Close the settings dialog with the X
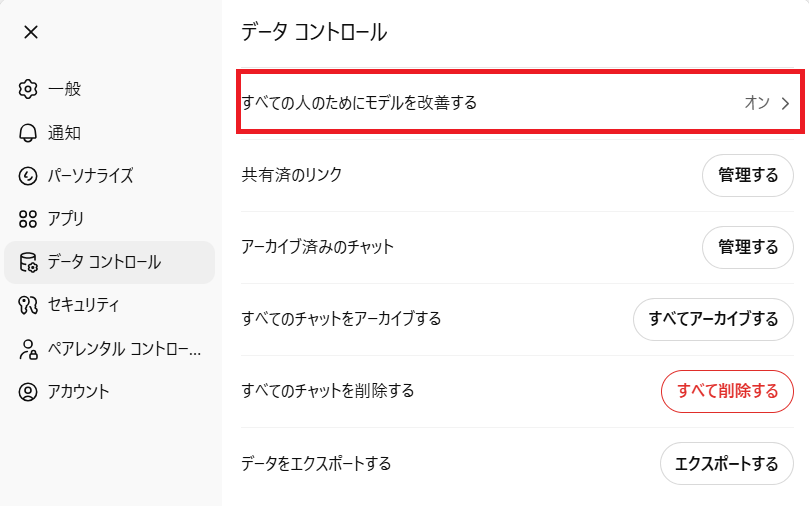 [x=31, y=32]
